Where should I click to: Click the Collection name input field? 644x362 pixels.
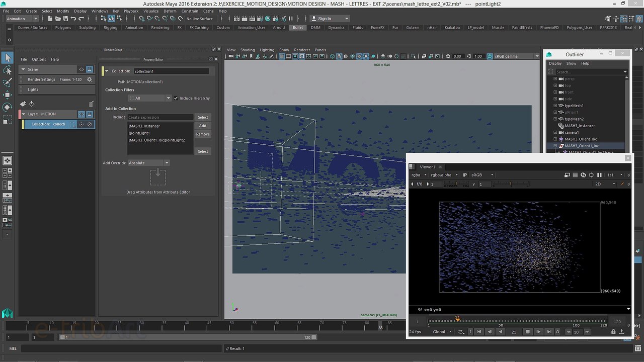tap(172, 71)
